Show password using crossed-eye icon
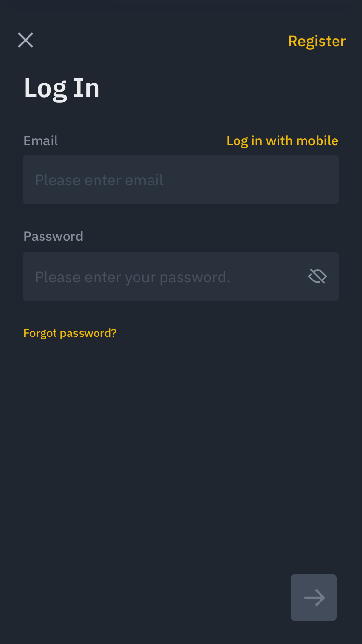This screenshot has width=362, height=644. click(x=317, y=277)
